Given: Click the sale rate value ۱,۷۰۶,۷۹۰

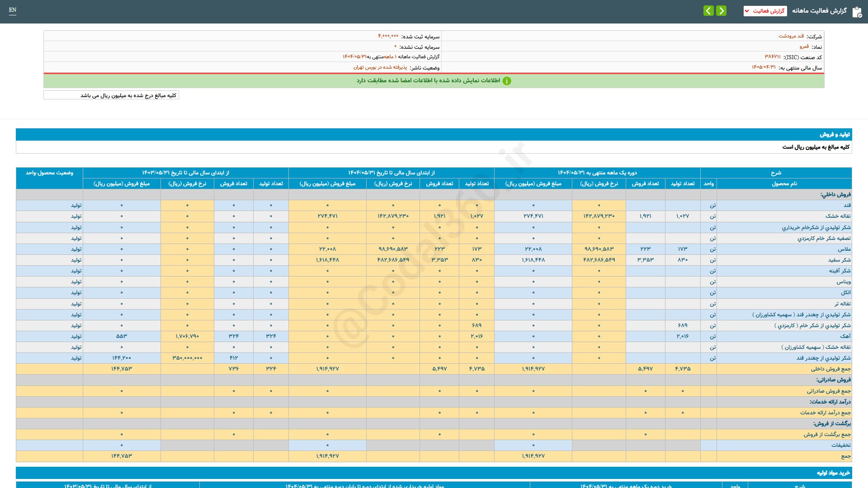Looking at the screenshot, I should point(187,337).
